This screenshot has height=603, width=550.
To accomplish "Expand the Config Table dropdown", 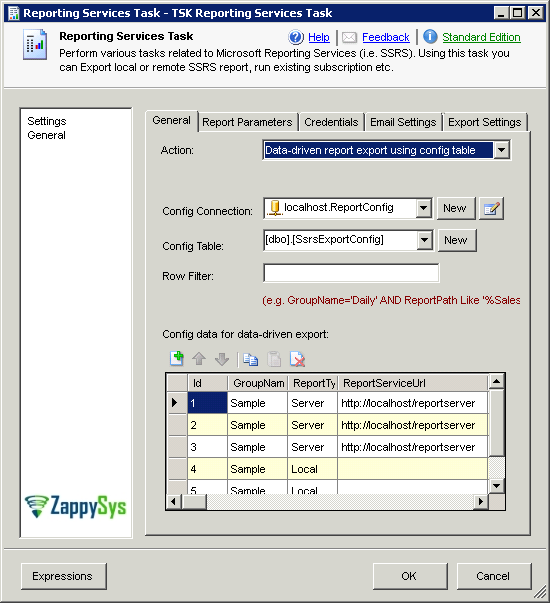I will 424,240.
